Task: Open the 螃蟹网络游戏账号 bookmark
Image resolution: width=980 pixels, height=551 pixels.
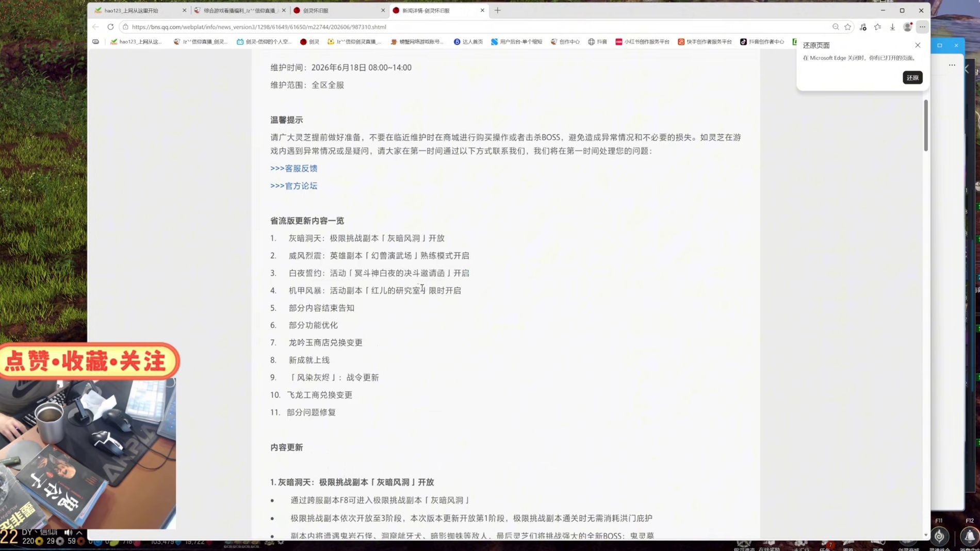Action: [417, 42]
